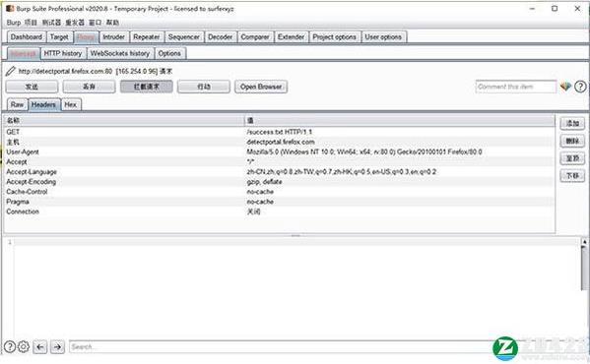
Task: Open help icon beside comment field
Action: click(580, 87)
